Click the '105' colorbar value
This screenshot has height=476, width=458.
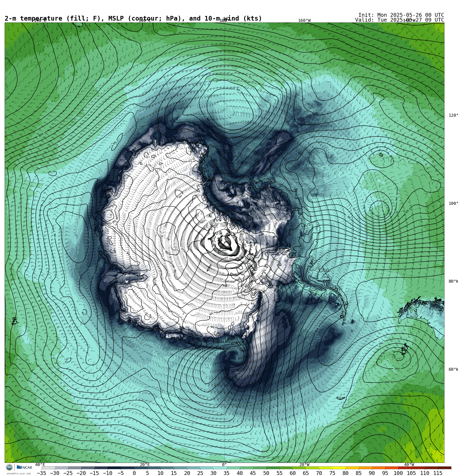coord(411,473)
